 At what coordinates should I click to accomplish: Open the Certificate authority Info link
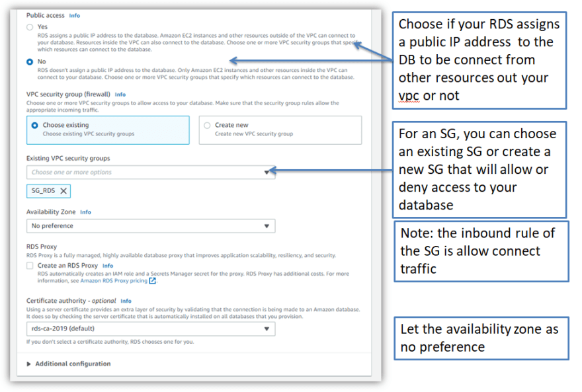coord(126,301)
